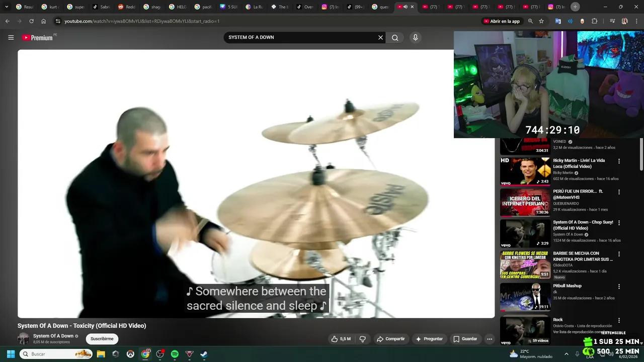This screenshot has width=644, height=362.
Task: Share the video with Compartir
Action: click(x=391, y=339)
